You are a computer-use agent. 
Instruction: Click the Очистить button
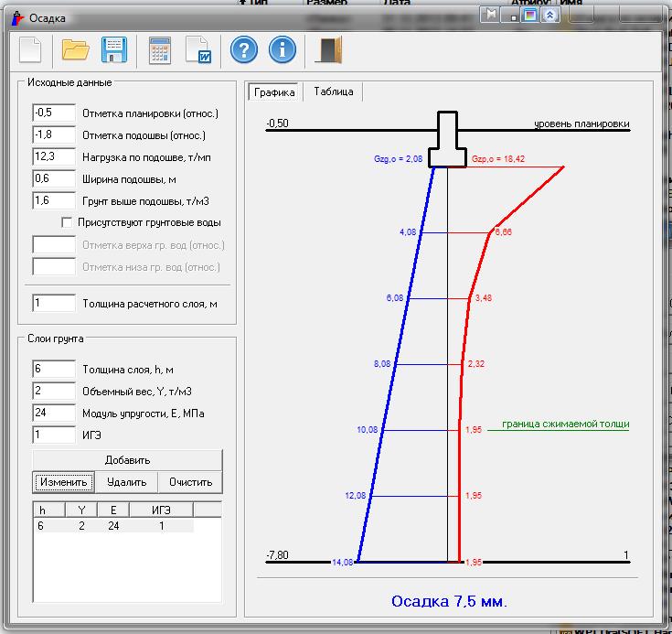click(190, 482)
